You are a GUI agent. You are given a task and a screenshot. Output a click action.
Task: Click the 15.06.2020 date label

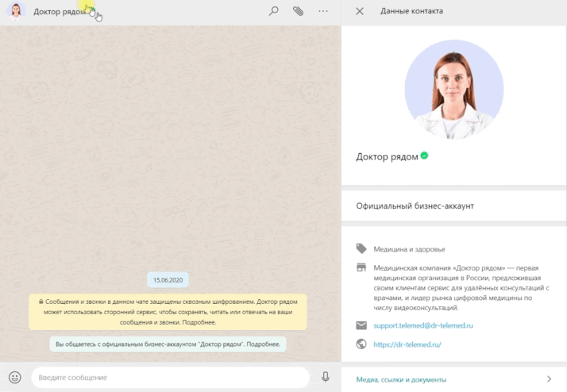pos(168,280)
